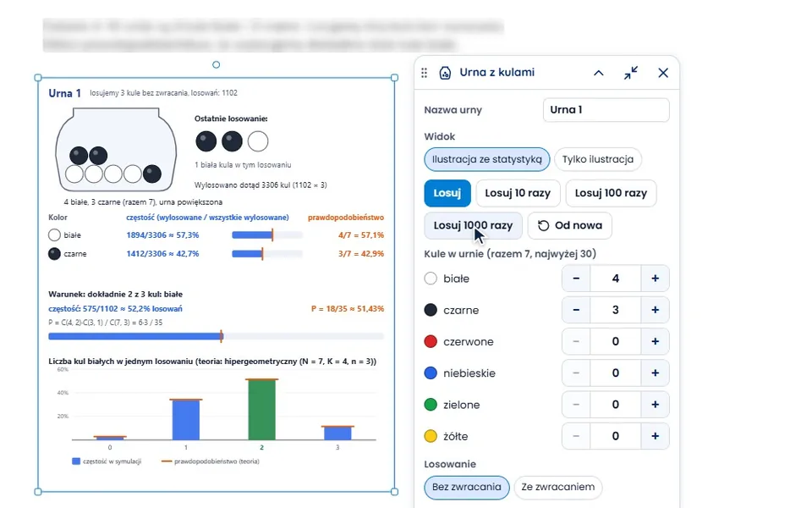Increase the number of białe balls

click(655, 279)
